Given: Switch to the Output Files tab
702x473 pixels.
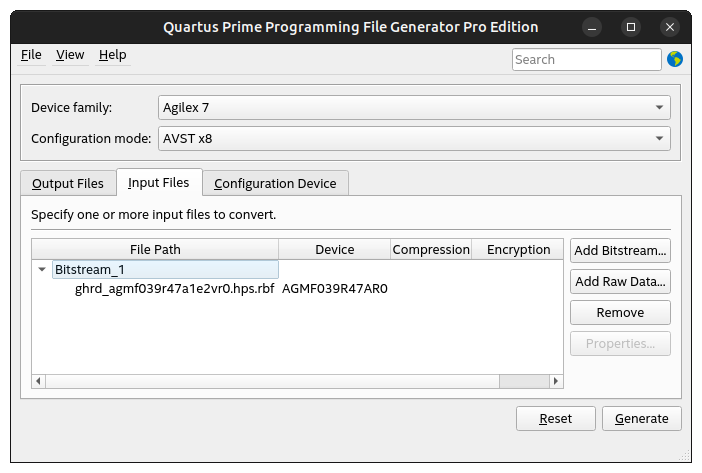Looking at the screenshot, I should pos(68,184).
